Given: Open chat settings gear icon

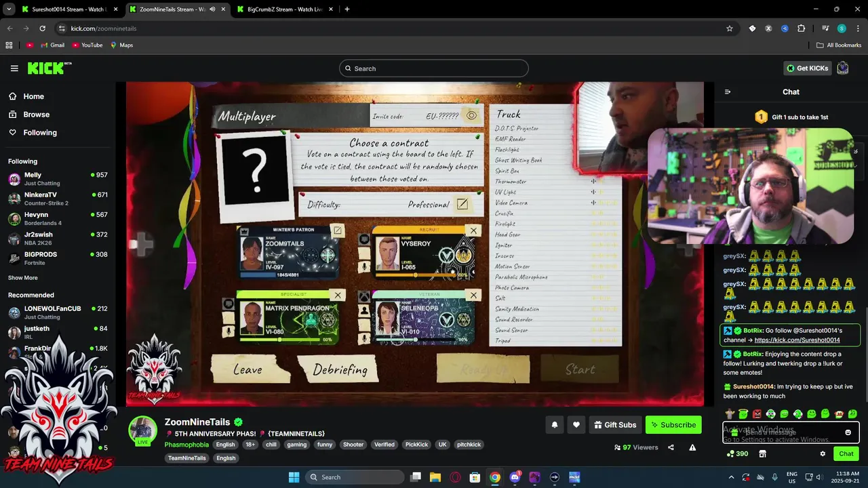Looking at the screenshot, I should (x=823, y=453).
